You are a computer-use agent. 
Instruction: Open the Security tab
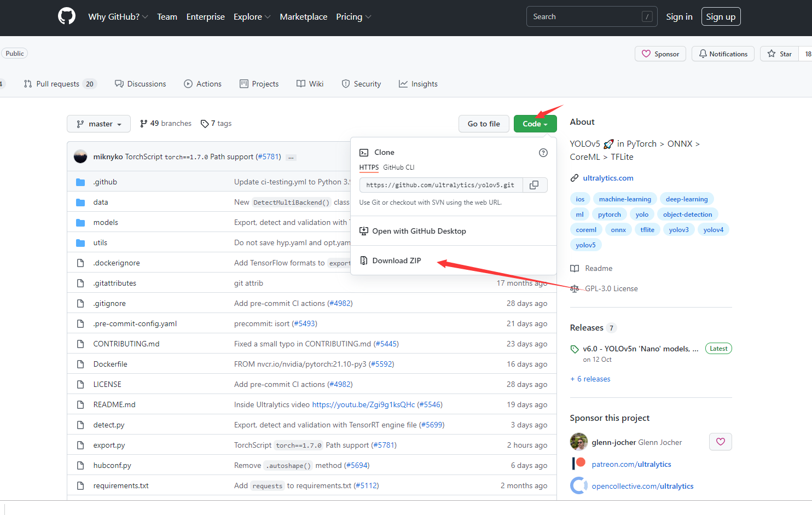click(x=361, y=84)
